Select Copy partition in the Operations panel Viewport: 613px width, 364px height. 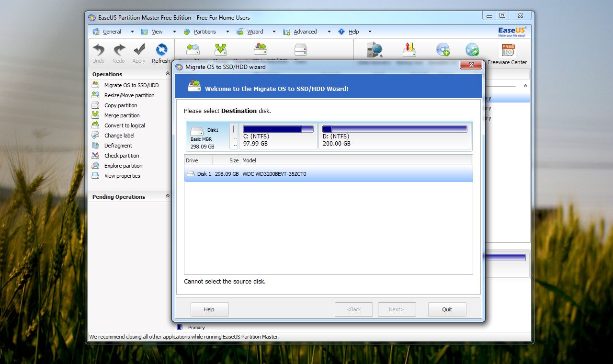pyautogui.click(x=121, y=105)
